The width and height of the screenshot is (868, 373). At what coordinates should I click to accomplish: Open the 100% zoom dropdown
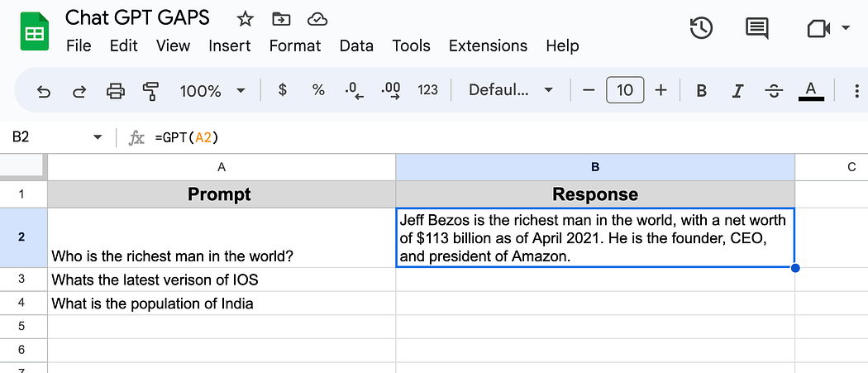click(x=212, y=90)
